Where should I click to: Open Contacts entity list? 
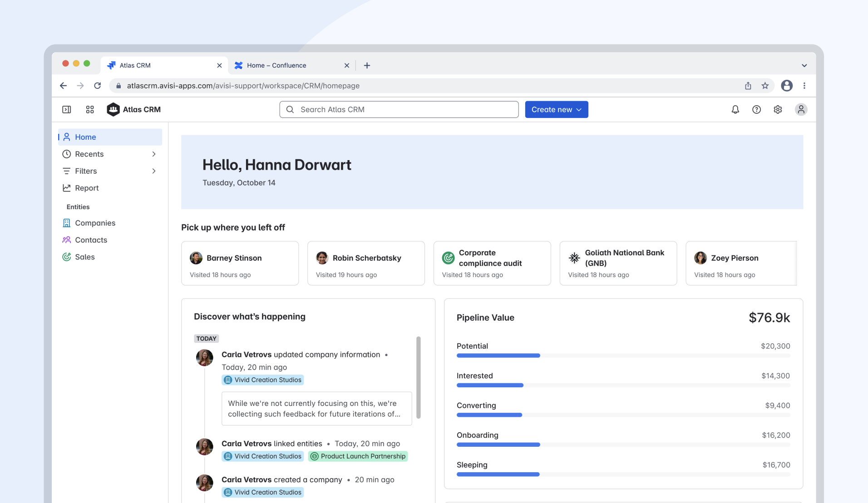(x=110, y=240)
